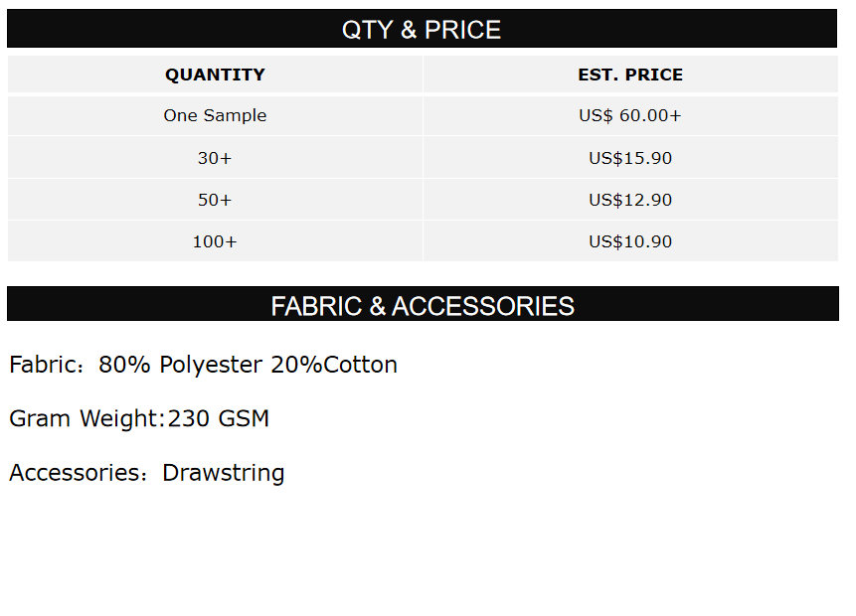Click the empty white area below Accessories
Image resolution: width=856 pixels, height=616 pixels.
tap(428, 556)
